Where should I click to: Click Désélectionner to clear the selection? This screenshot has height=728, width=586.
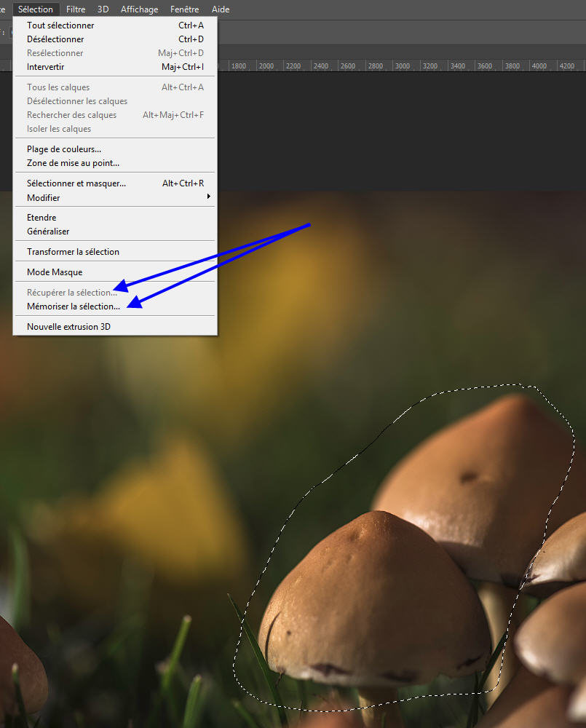55,39
